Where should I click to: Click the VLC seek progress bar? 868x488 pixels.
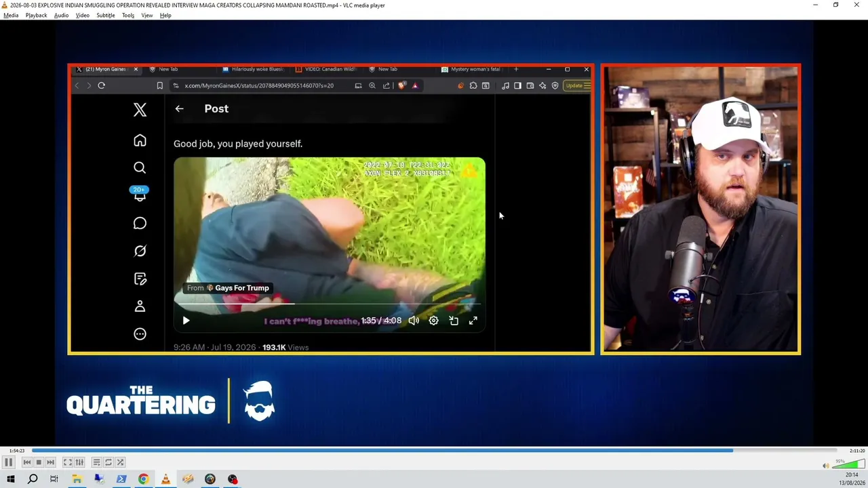(434, 450)
